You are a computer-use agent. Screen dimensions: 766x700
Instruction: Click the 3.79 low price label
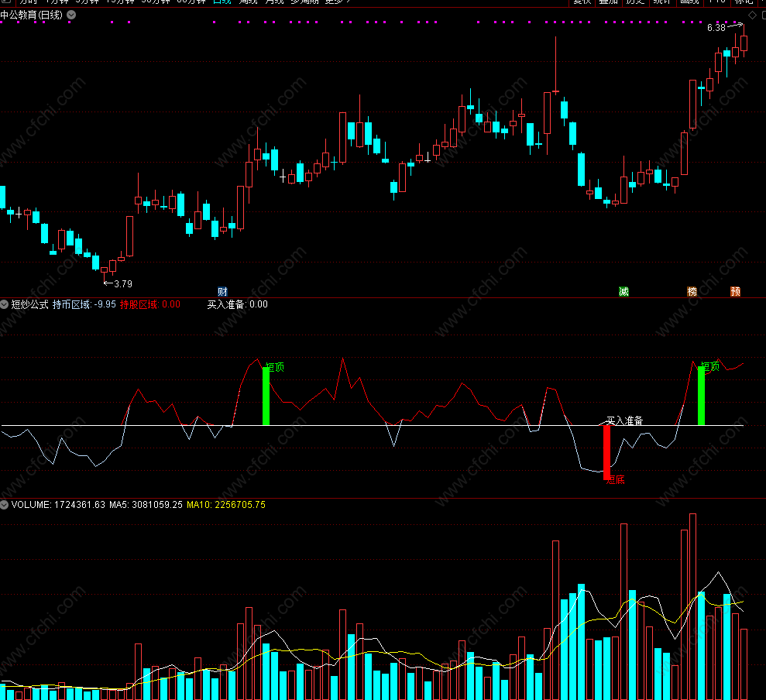[122, 284]
